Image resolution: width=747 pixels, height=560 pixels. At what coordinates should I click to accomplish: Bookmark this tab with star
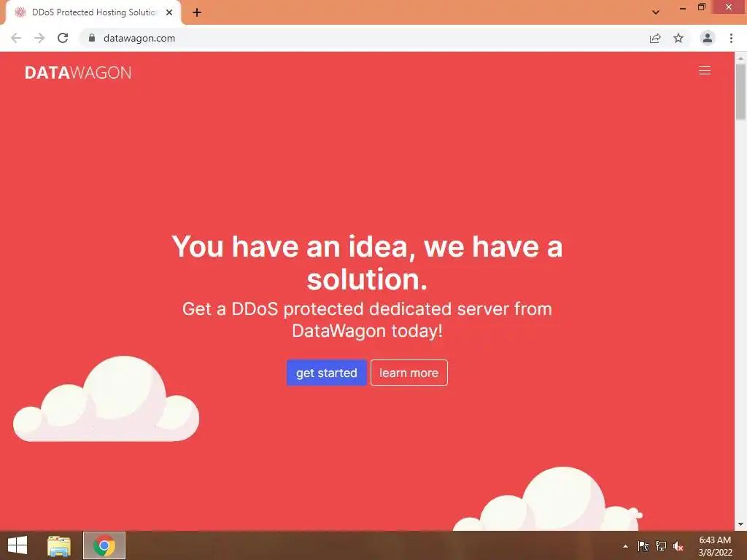(678, 38)
